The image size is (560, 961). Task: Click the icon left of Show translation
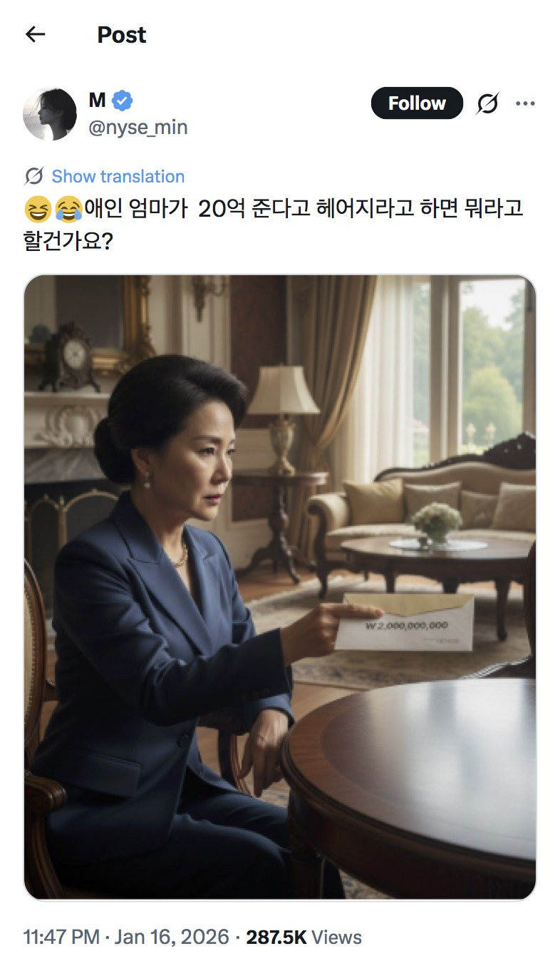33,176
